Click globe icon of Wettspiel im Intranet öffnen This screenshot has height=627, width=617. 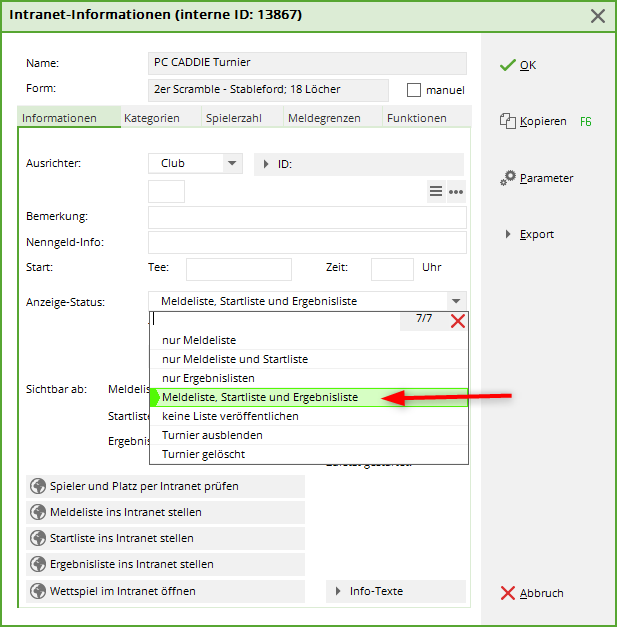tap(38, 591)
